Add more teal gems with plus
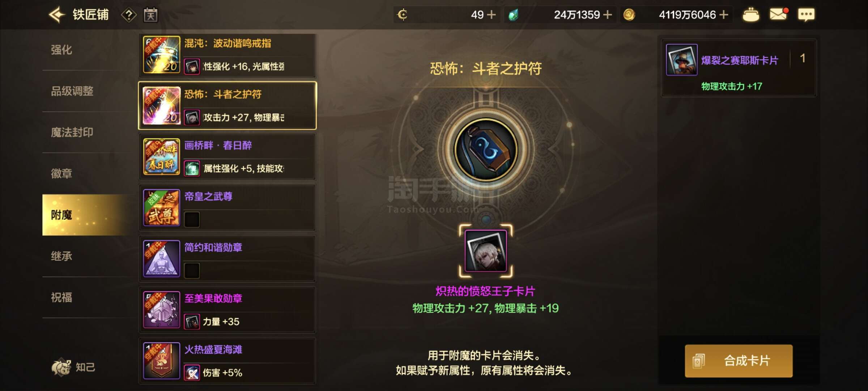Viewport: 868px width, 391px height. 608,15
